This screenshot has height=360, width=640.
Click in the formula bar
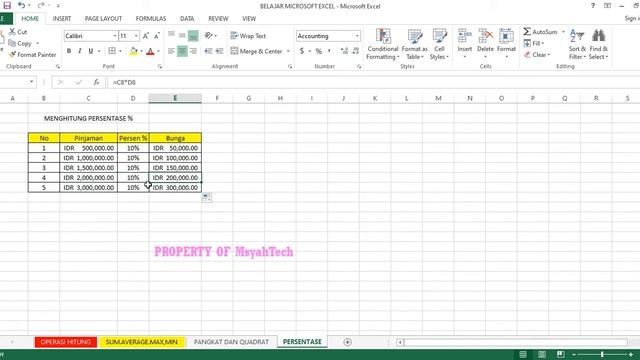coord(373,82)
